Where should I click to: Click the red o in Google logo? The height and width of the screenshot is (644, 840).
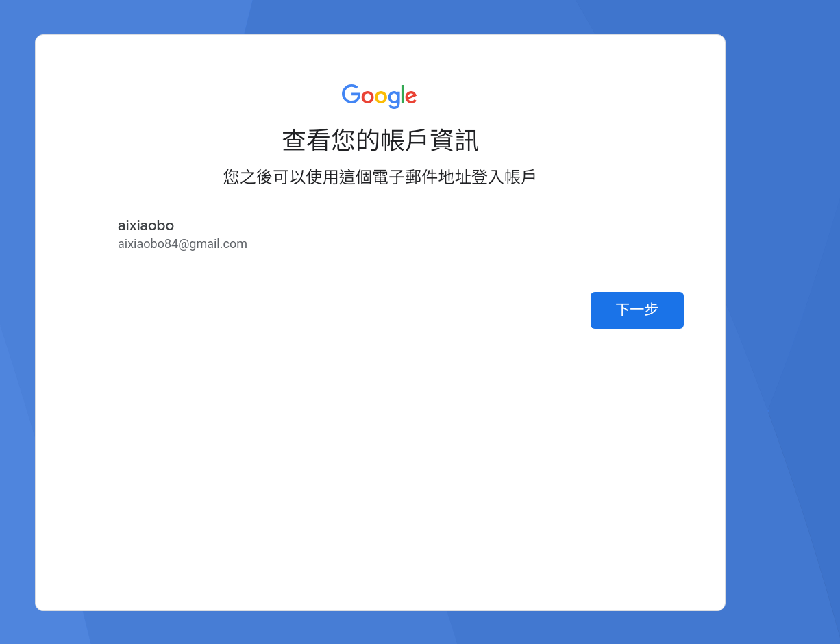click(367, 97)
